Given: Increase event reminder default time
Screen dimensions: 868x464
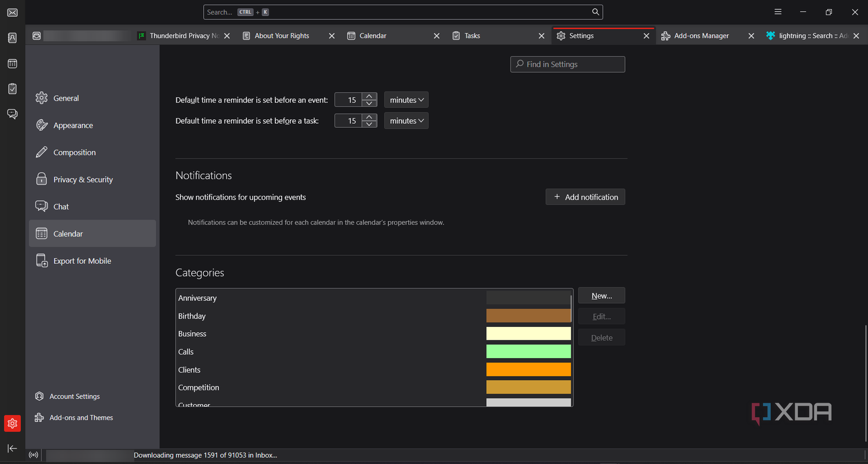Looking at the screenshot, I should click(369, 96).
